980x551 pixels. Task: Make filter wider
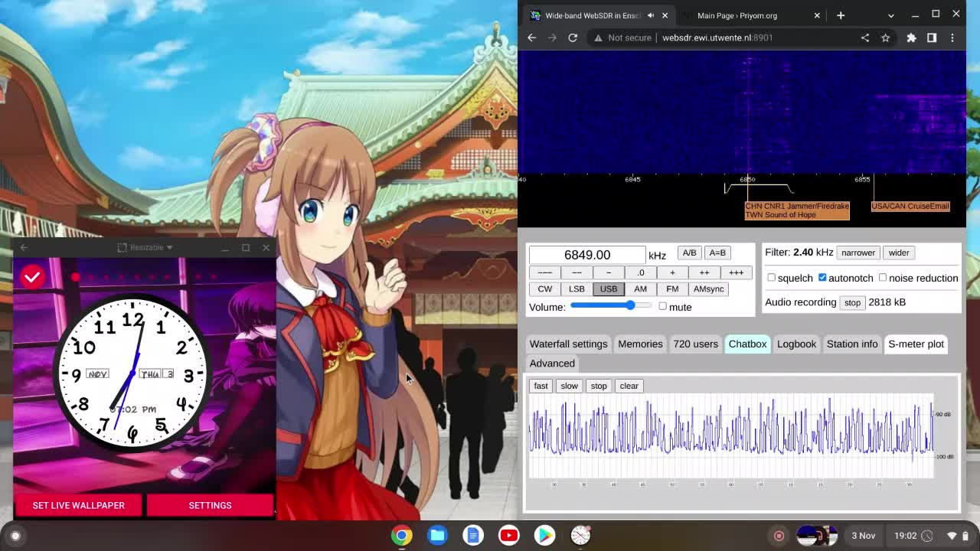coord(899,253)
